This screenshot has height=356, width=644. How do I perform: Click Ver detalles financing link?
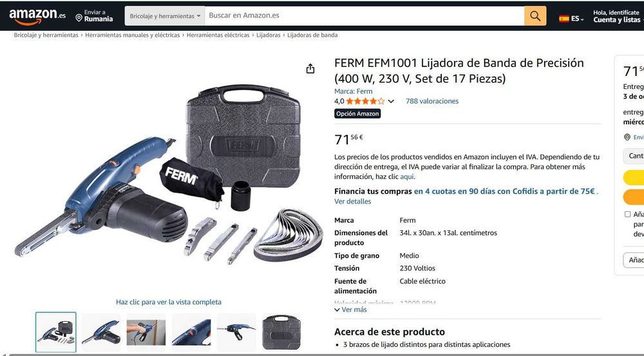[352, 201]
